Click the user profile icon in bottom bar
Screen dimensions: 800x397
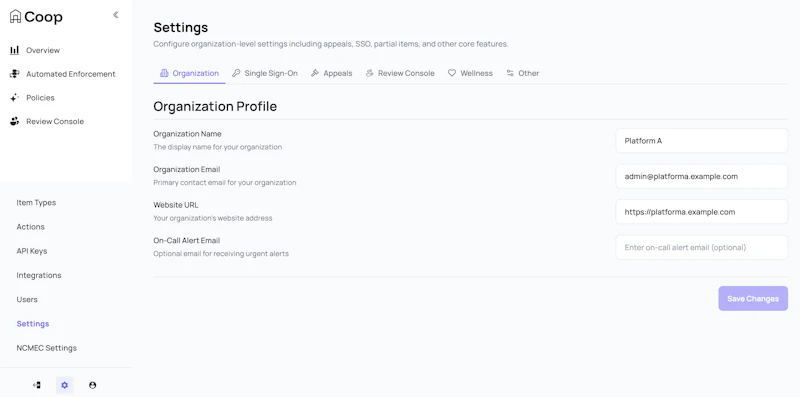point(92,385)
